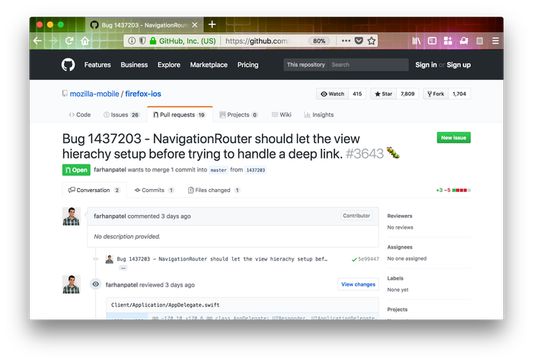Switch to the Wiki tab

[282, 115]
